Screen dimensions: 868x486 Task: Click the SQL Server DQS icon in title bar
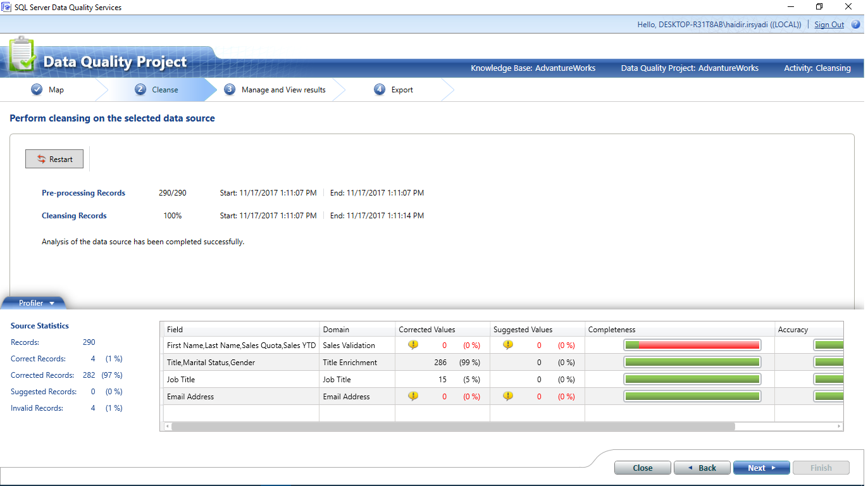point(7,7)
